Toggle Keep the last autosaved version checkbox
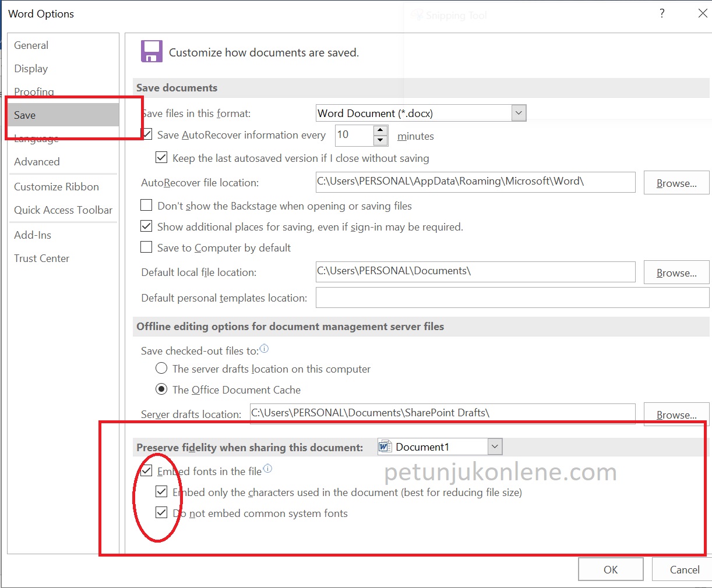 tap(161, 158)
